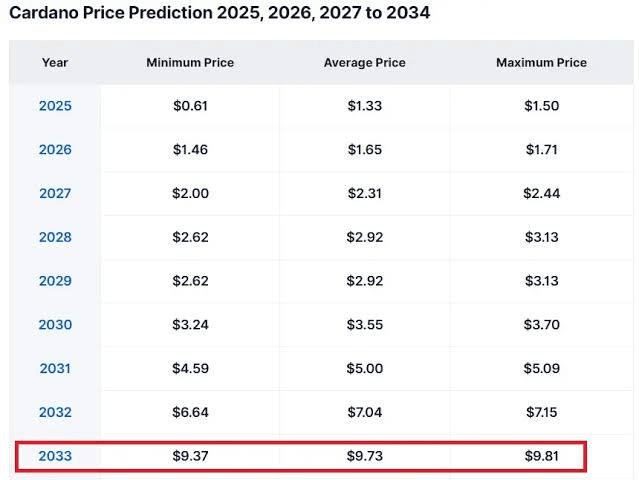The height and width of the screenshot is (480, 639).
Task: Open the 2027 year link
Action: click(x=55, y=194)
